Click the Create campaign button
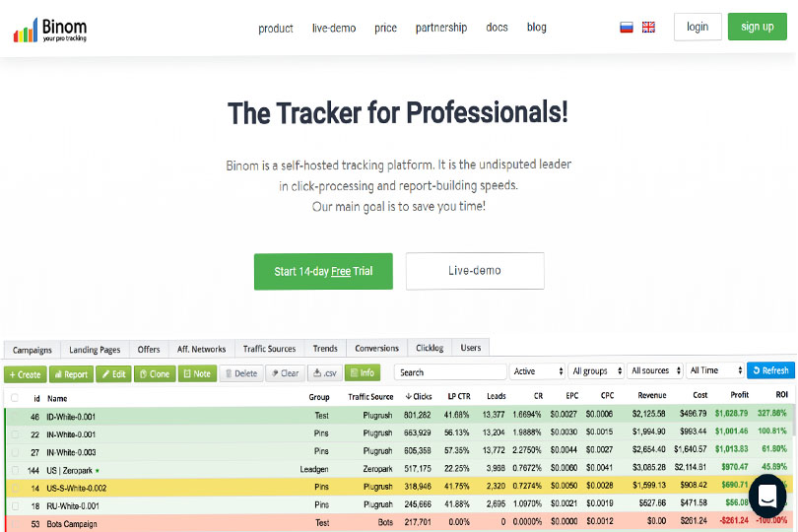Viewport: 798px width, 532px height. 26,374
